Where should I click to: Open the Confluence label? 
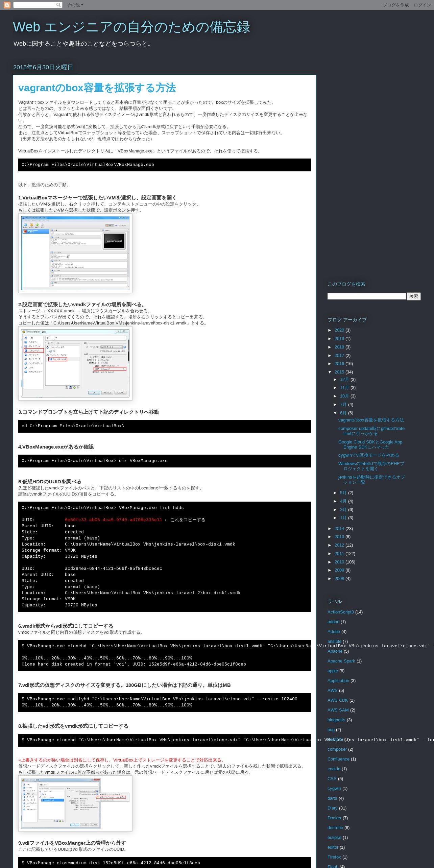click(338, 759)
